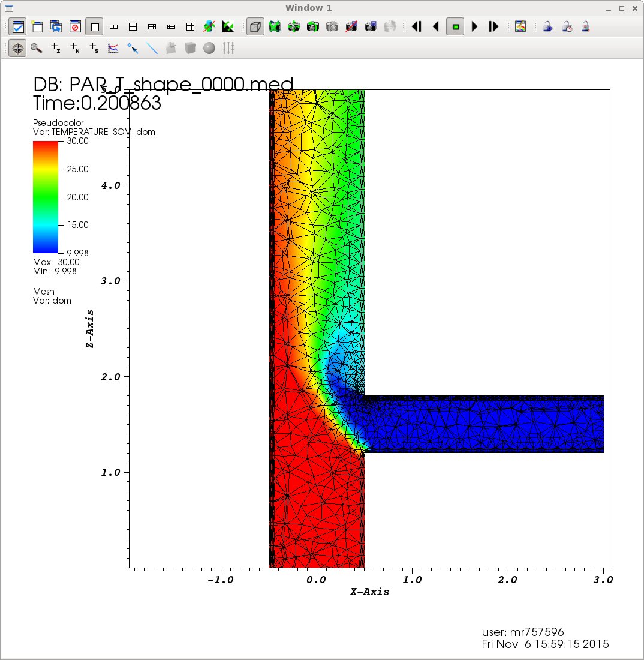644x660 pixels.
Task: Activate Node Pick mode
Action: [75, 48]
